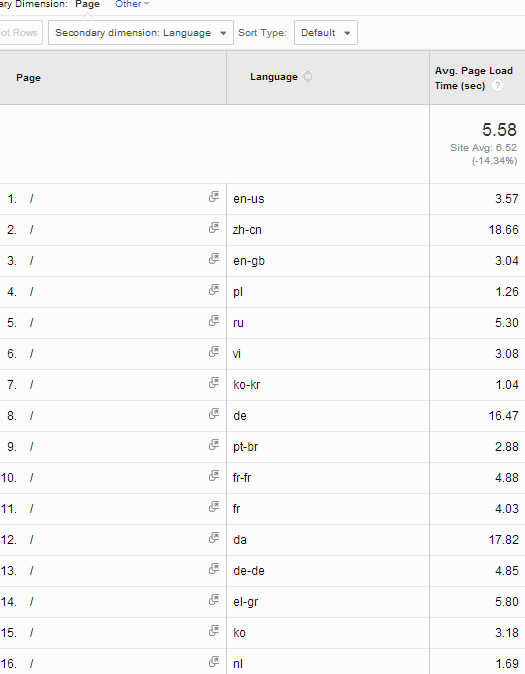Viewport: 525px width, 674px height.
Task: Click help icon next to Language header
Action: click(x=307, y=77)
